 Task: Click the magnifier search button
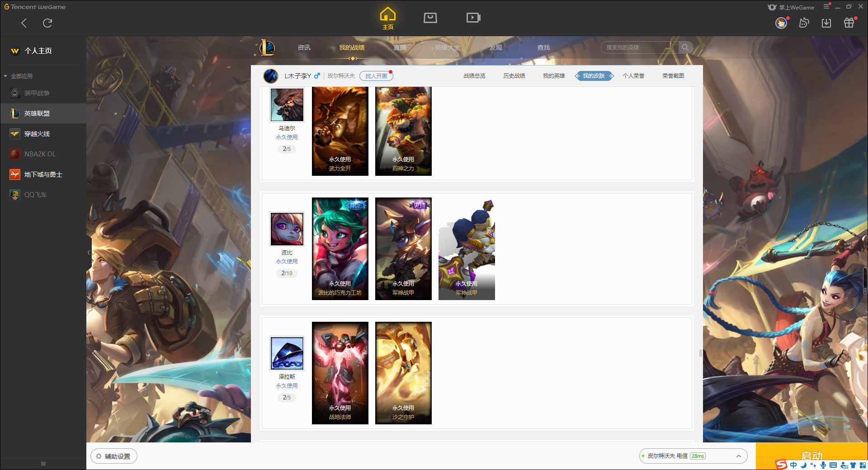click(685, 47)
